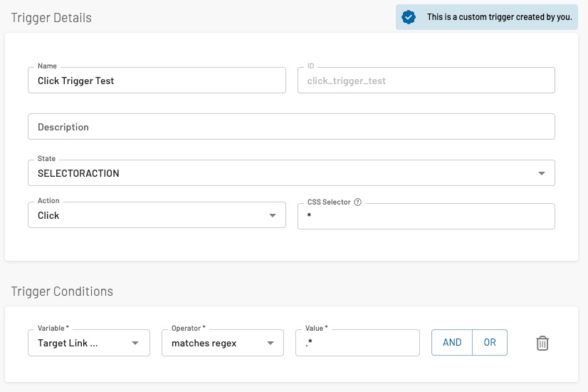Click into the CSS Selector input field
Screen dimensions: 588x392
pyautogui.click(x=426, y=216)
